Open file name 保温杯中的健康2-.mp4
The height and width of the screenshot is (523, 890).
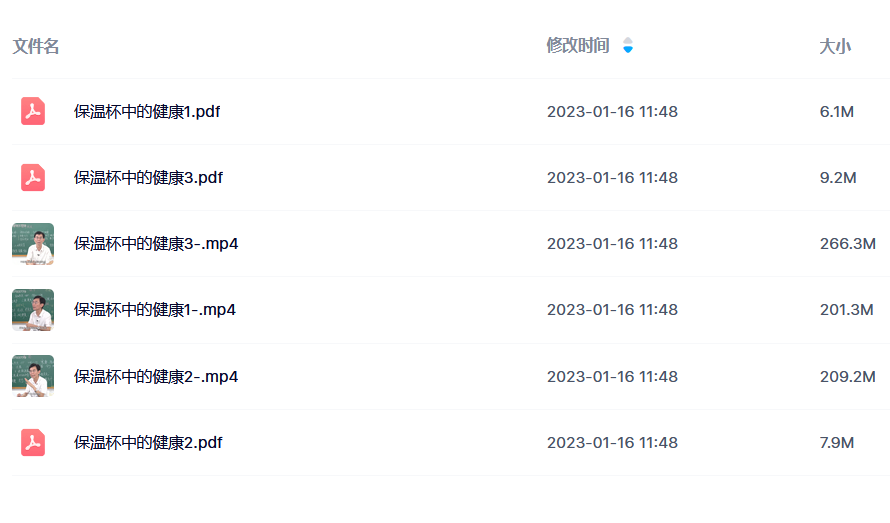click(156, 376)
